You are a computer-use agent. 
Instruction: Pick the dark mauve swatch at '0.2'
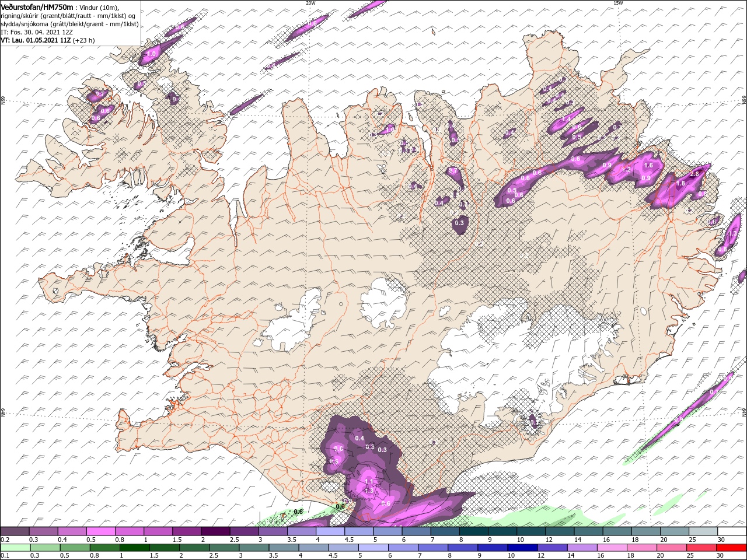(15, 531)
